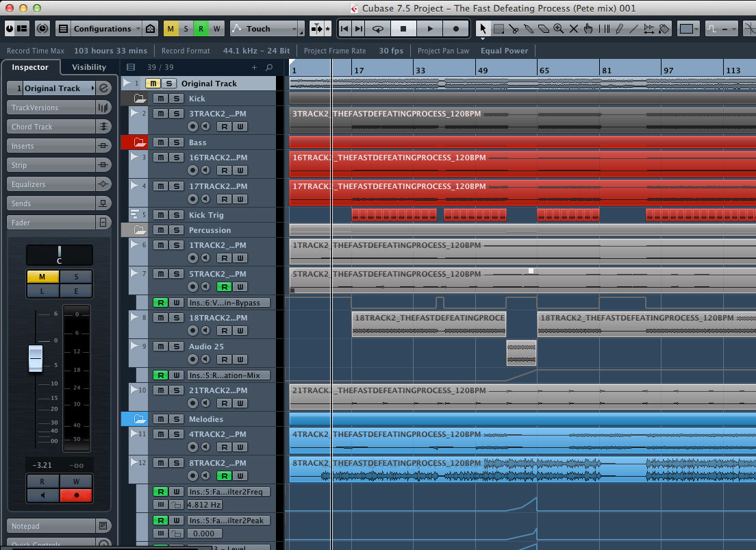Open the Equalizers inspector section
This screenshot has height=550, width=756.
51,184
